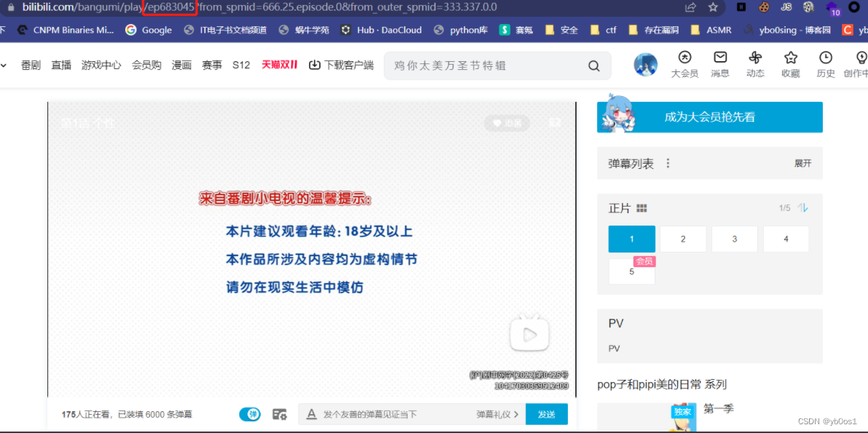The width and height of the screenshot is (868, 433).
Task: Open the danmaku font style A icon
Action: (x=311, y=414)
